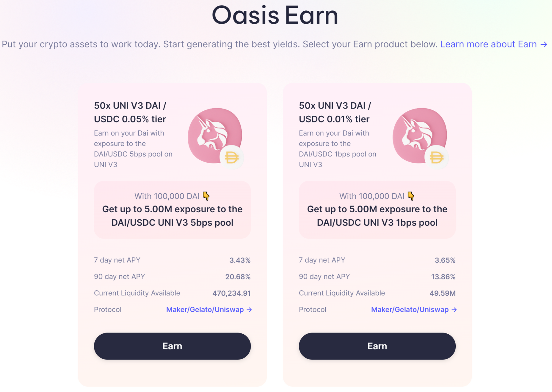Click the DAI coin badge in the 0.01% tier card
Viewport: 552px width, 392px height.
436,158
